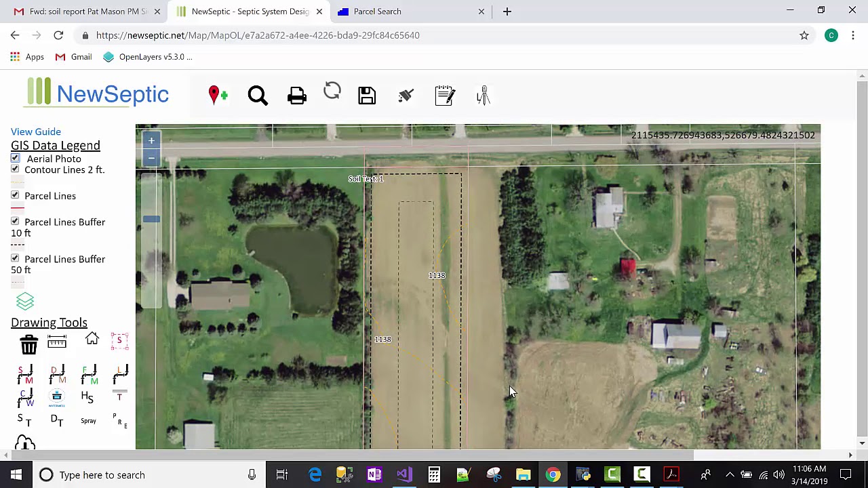
Task: Select the HS drawing tool
Action: [x=87, y=397]
